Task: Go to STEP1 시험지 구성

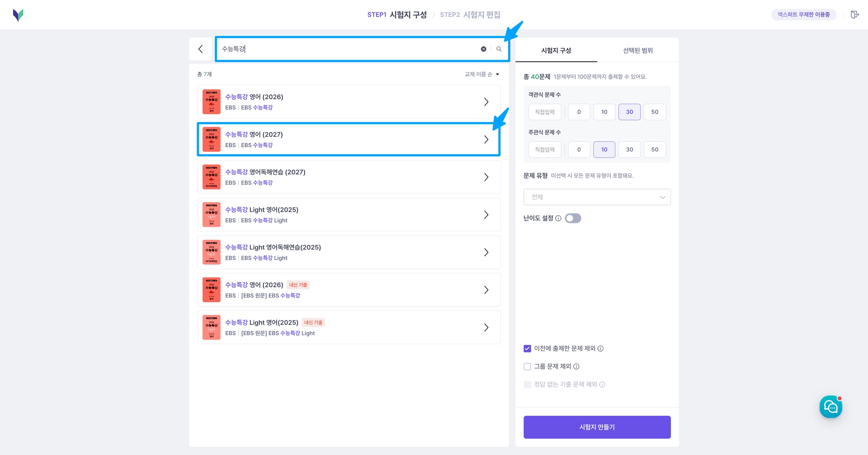Action: (397, 15)
